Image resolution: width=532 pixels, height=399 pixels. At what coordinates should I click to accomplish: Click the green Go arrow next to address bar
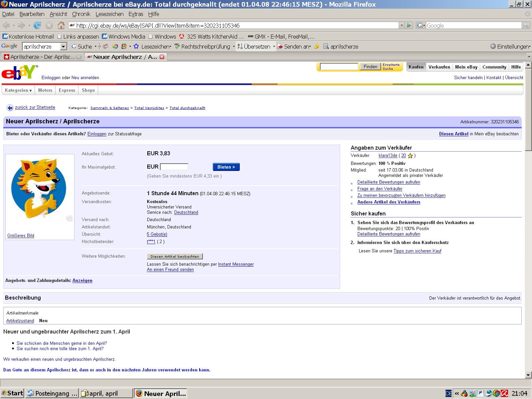coord(409,25)
